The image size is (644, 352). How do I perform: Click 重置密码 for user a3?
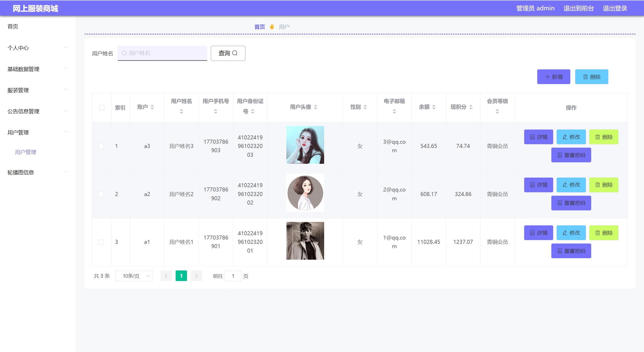coord(571,155)
